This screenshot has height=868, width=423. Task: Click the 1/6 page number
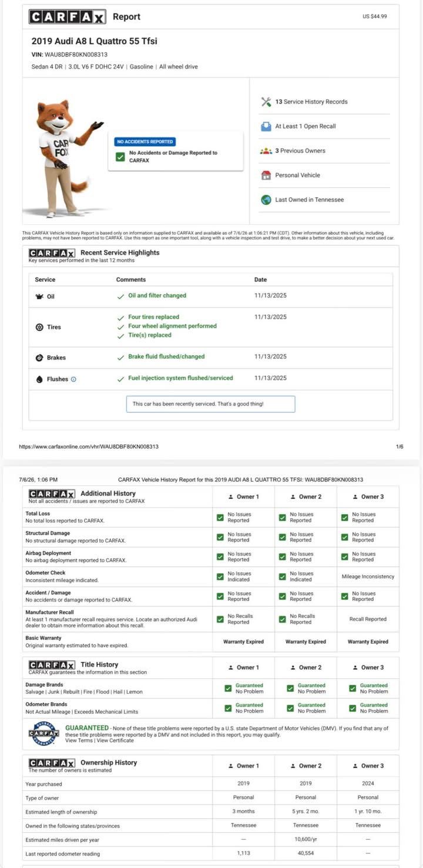pyautogui.click(x=399, y=447)
